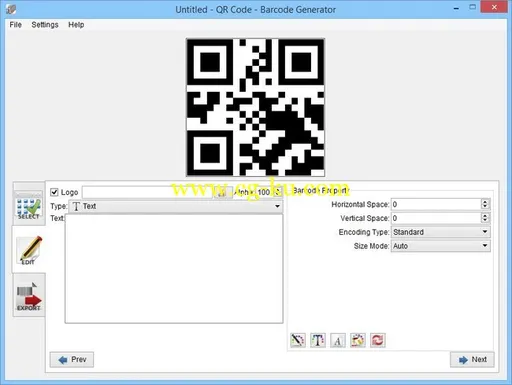Click the logo file path field
This screenshot has height=385, width=512.
coord(147,192)
